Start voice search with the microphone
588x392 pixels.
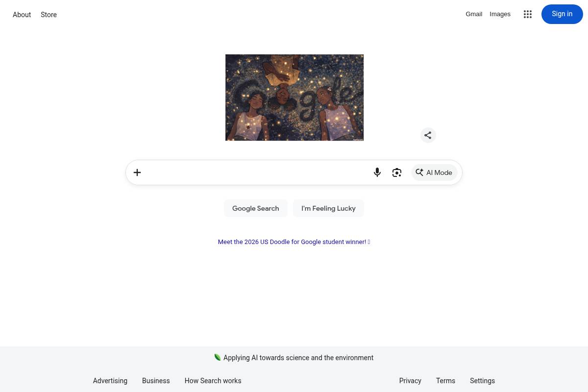coord(377,172)
